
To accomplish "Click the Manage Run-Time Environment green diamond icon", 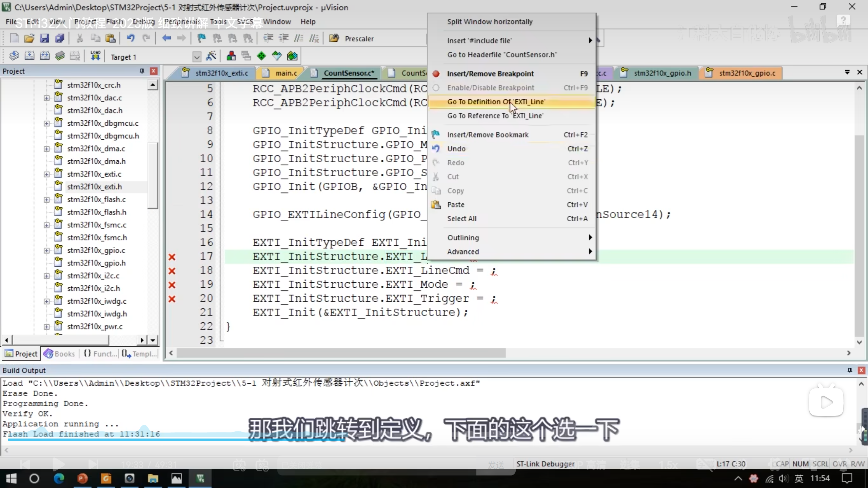I will [x=261, y=56].
